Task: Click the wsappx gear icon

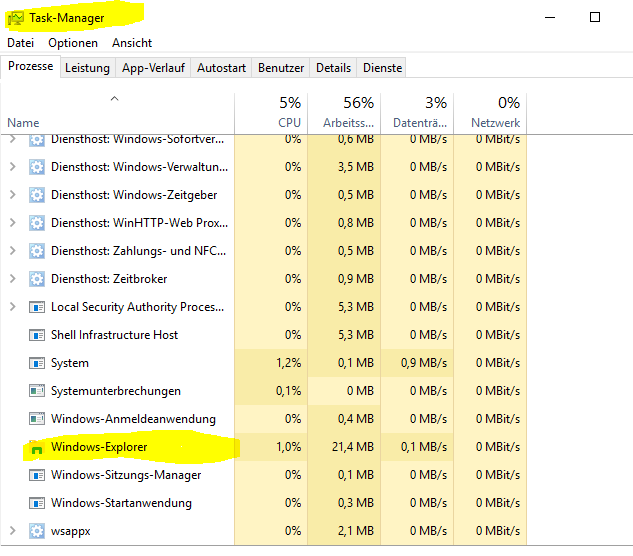Action: click(x=37, y=531)
